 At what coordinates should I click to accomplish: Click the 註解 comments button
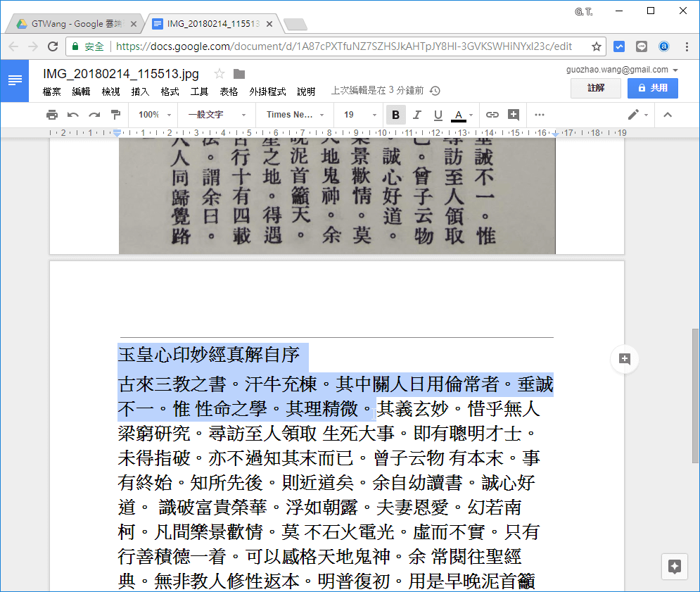pyautogui.click(x=595, y=87)
